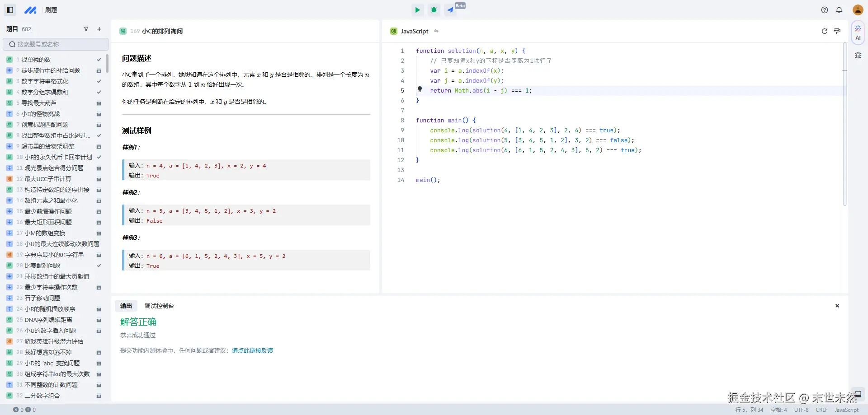
Task: Open the problem list filter
Action: (x=86, y=29)
